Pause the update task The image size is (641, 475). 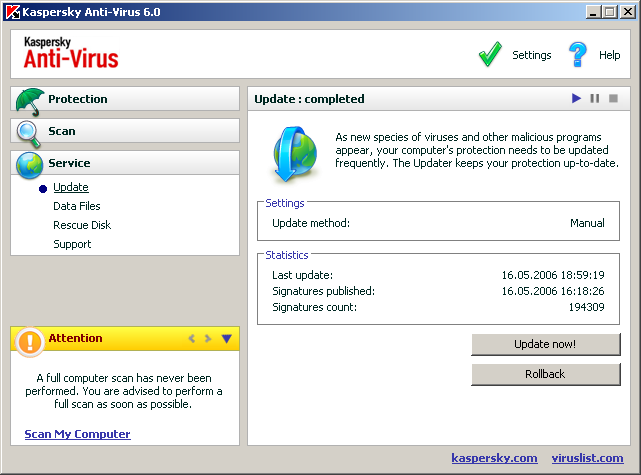point(595,99)
